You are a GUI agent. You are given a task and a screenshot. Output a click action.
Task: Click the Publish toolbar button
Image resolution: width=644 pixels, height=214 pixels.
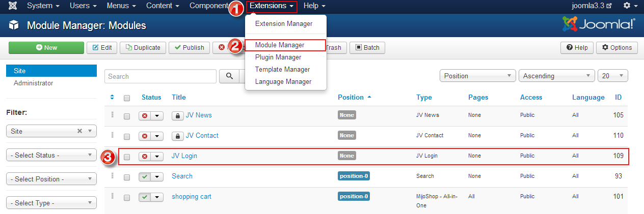[x=189, y=48]
